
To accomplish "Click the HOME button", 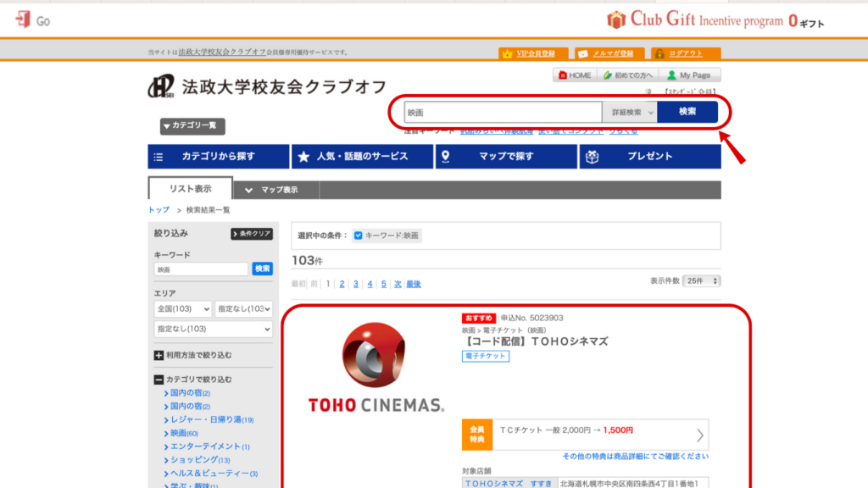I will 575,75.
